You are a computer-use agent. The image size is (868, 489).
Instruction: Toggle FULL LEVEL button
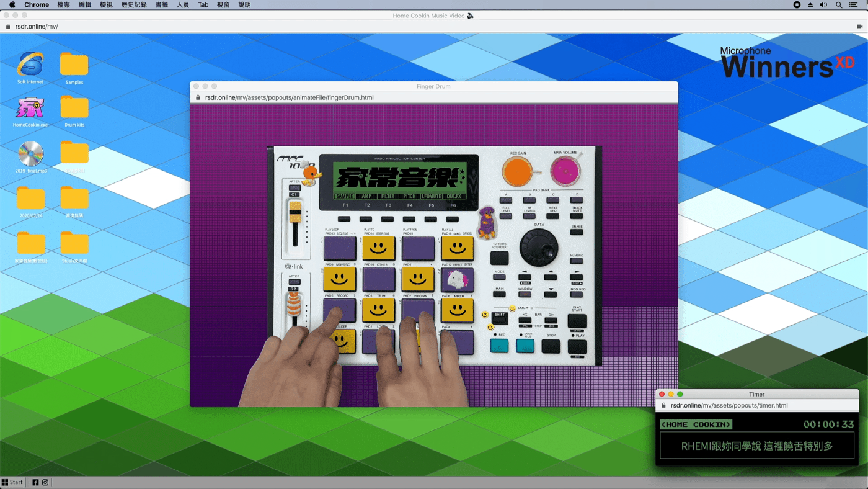(506, 217)
